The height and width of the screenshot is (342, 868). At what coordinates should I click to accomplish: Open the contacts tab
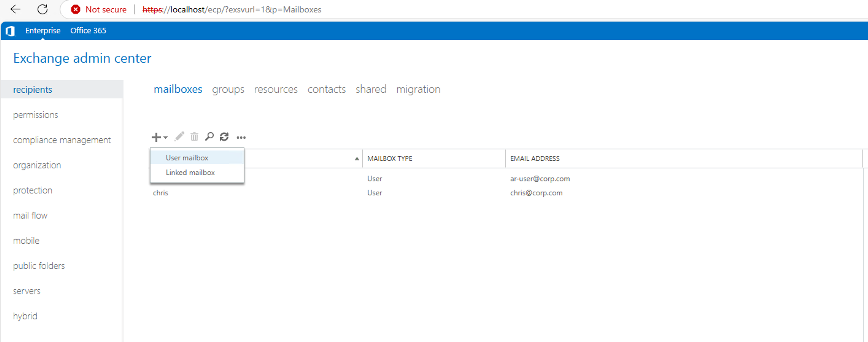327,89
